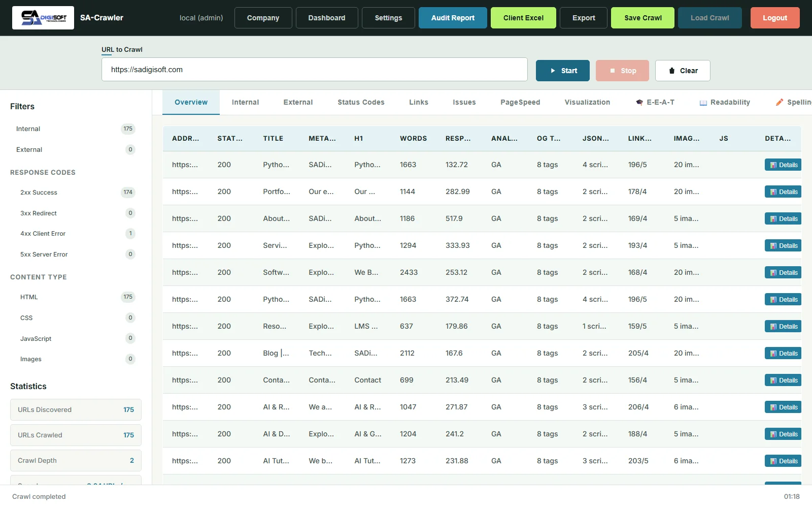The width and height of the screenshot is (812, 508).
Task: Filter by 2xx Success codes
Action: point(76,193)
